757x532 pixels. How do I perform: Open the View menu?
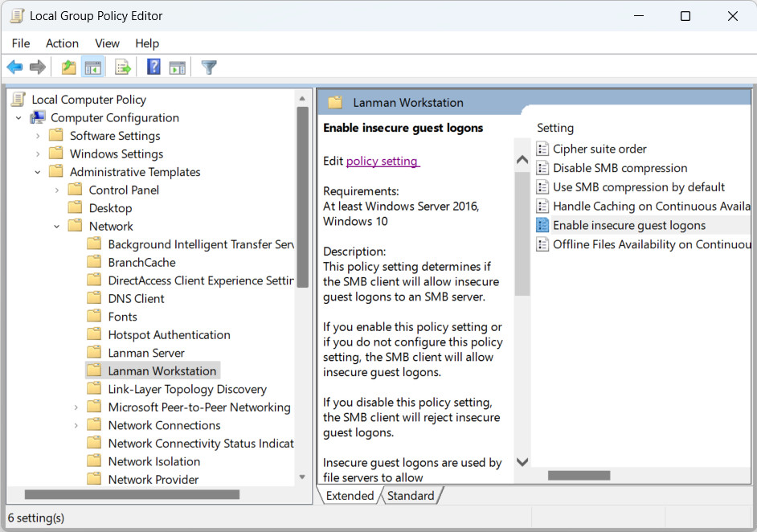pyautogui.click(x=107, y=43)
